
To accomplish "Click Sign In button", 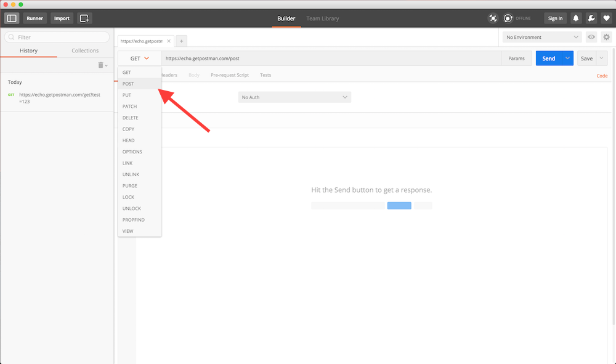I will click(x=555, y=18).
